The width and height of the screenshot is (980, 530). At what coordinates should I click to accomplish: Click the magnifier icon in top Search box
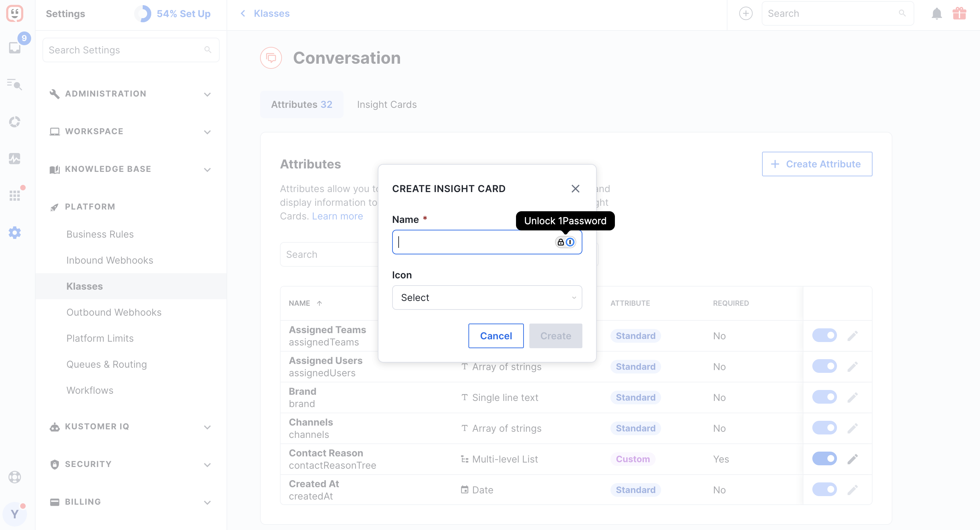902,13
